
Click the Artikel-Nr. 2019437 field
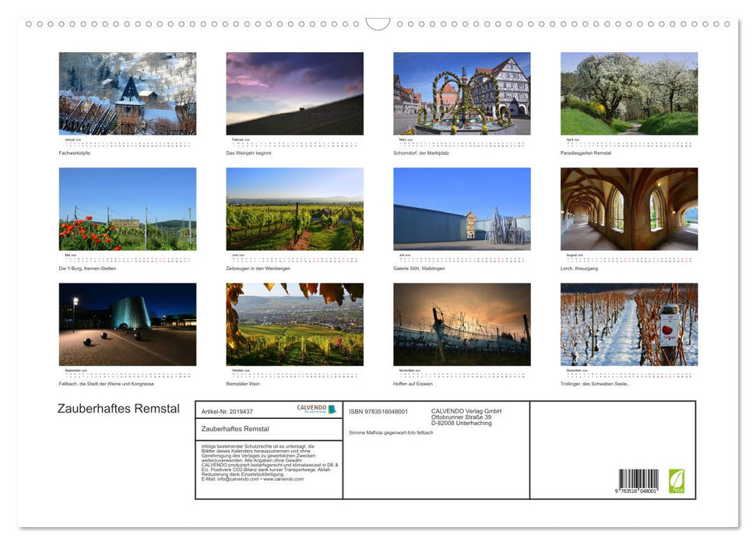pos(228,410)
